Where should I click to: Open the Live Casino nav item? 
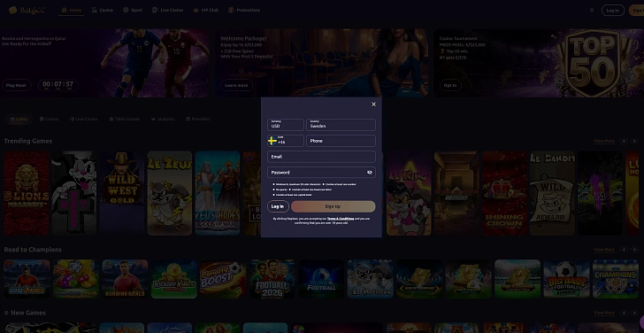click(167, 10)
